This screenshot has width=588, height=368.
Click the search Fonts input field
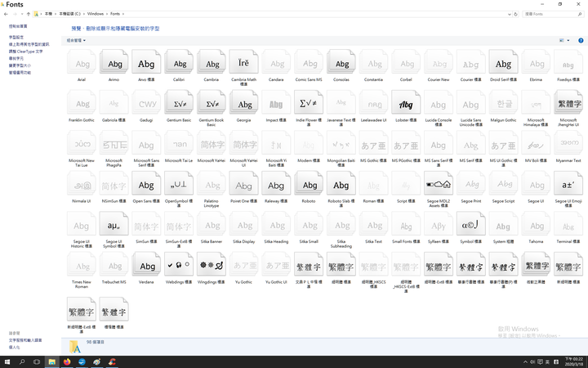pyautogui.click(x=550, y=14)
